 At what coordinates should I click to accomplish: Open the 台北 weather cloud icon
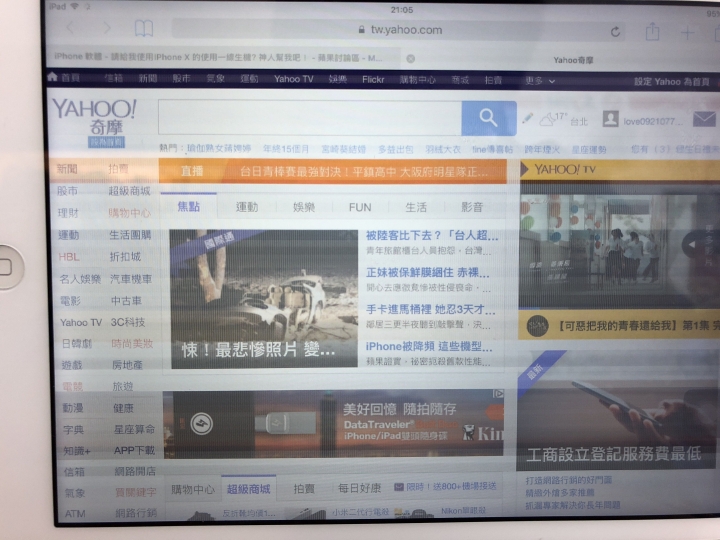click(x=546, y=119)
